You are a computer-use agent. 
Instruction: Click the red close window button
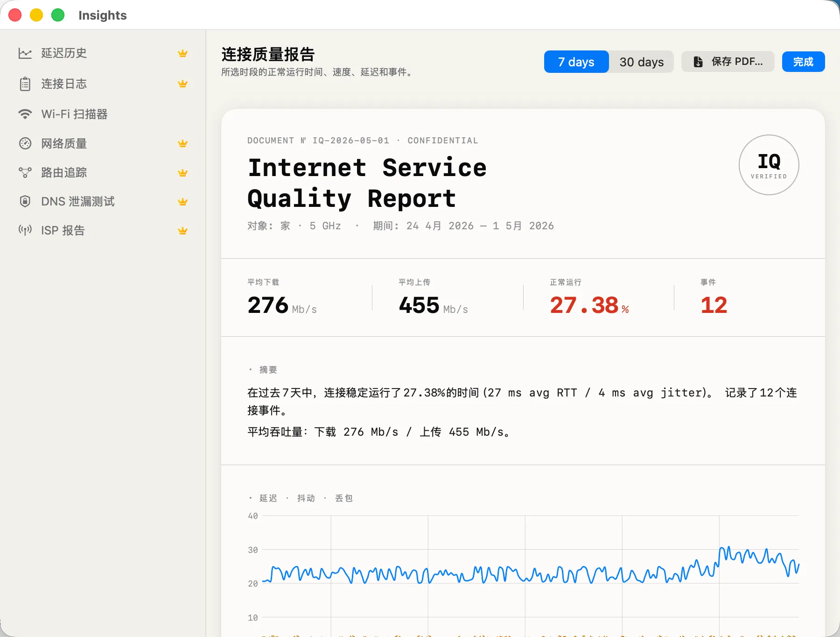point(15,15)
